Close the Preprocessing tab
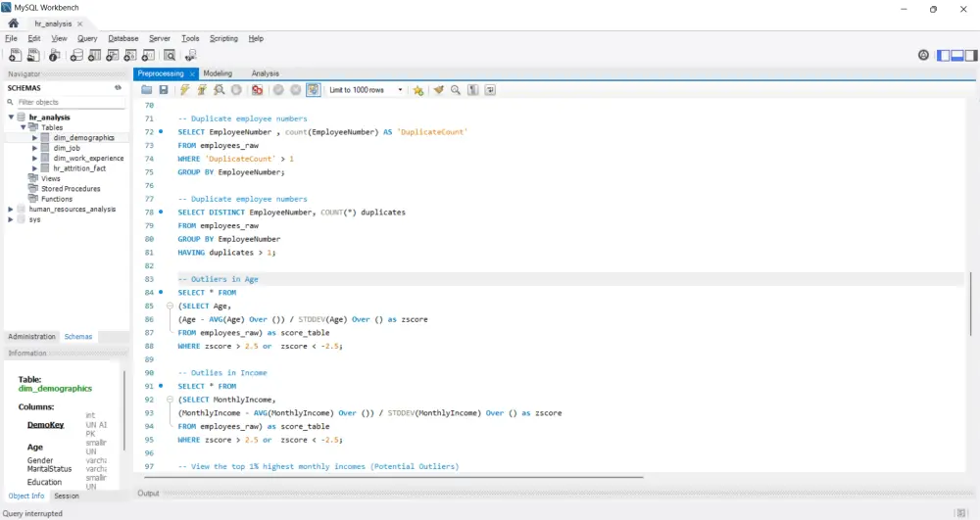This screenshot has height=520, width=980. [x=192, y=73]
